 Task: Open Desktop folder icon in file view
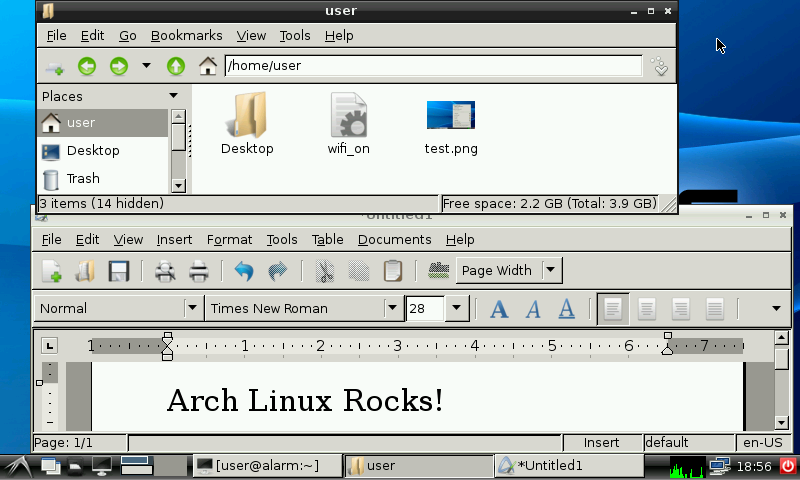point(247,115)
